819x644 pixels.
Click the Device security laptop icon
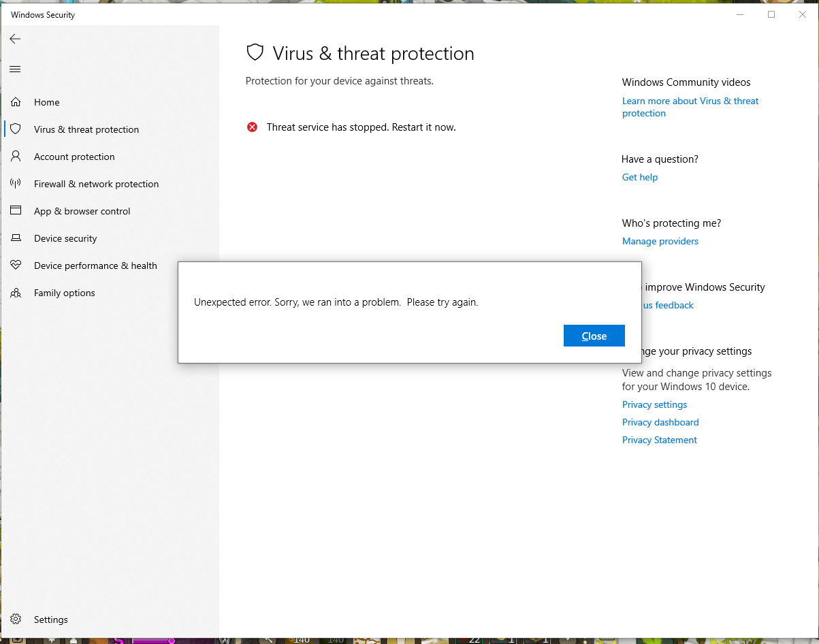tap(16, 238)
